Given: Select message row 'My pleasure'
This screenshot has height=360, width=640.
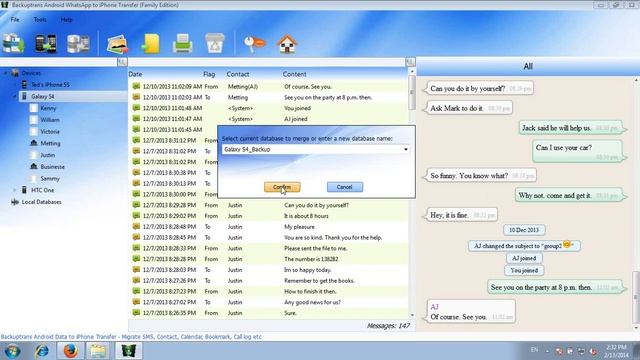Looking at the screenshot, I should 269,227.
